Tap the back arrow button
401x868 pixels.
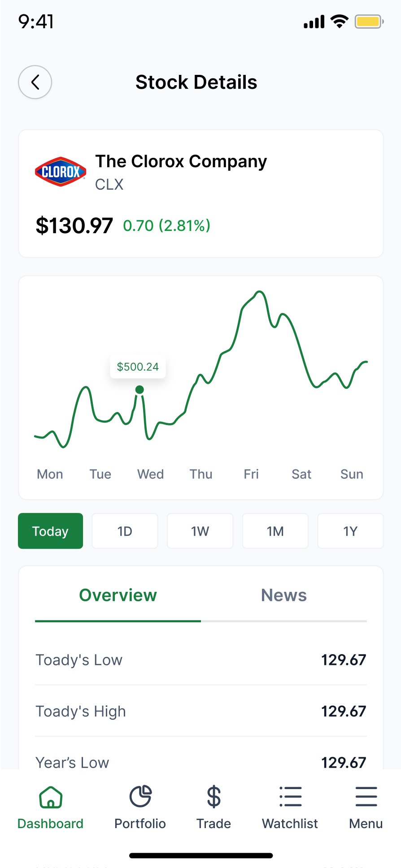35,82
